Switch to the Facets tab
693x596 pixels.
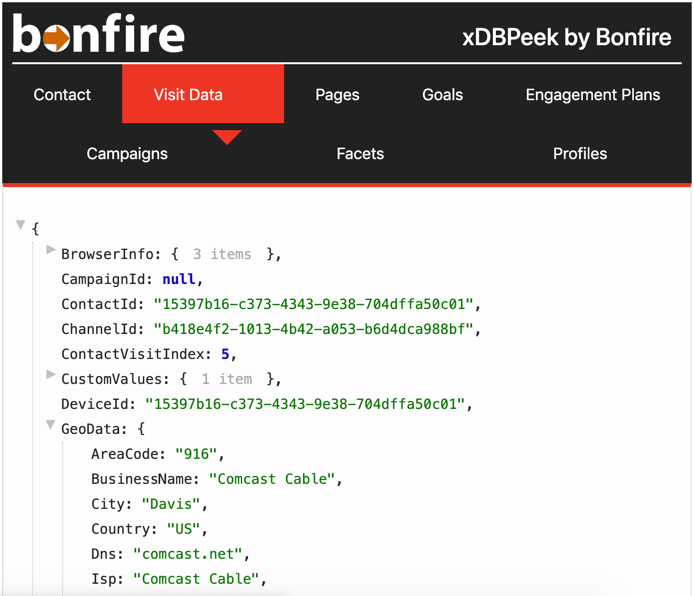point(360,154)
